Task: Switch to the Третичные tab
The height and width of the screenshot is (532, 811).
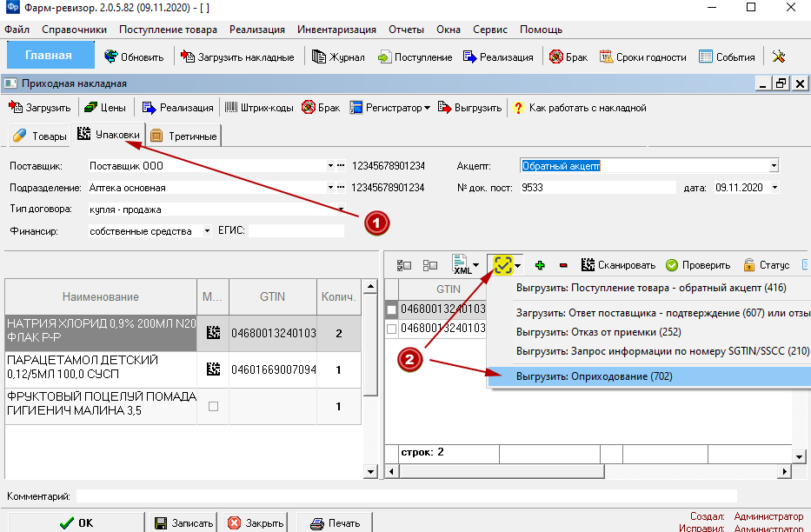Action: click(x=183, y=136)
